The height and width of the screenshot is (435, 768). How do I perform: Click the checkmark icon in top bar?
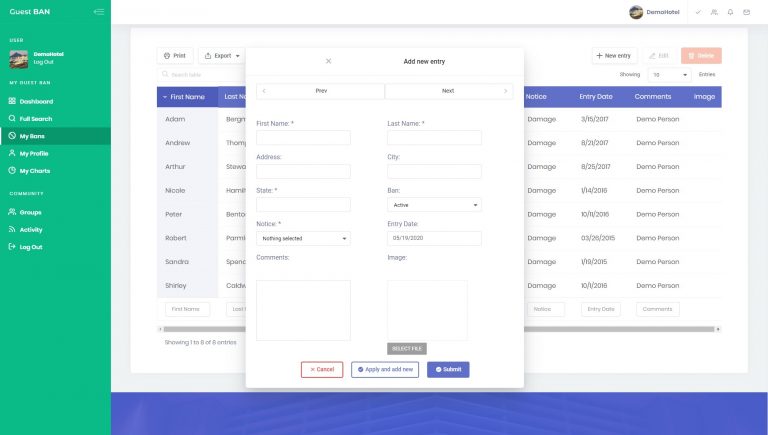tap(698, 12)
